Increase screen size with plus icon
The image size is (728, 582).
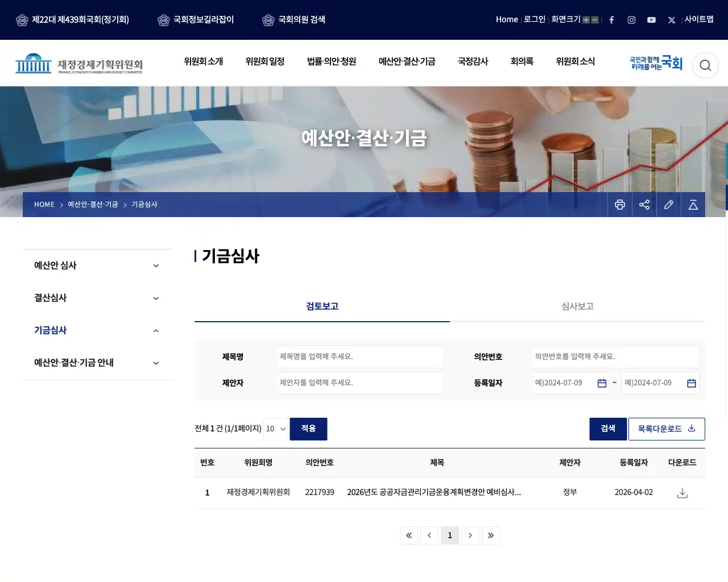(x=586, y=20)
